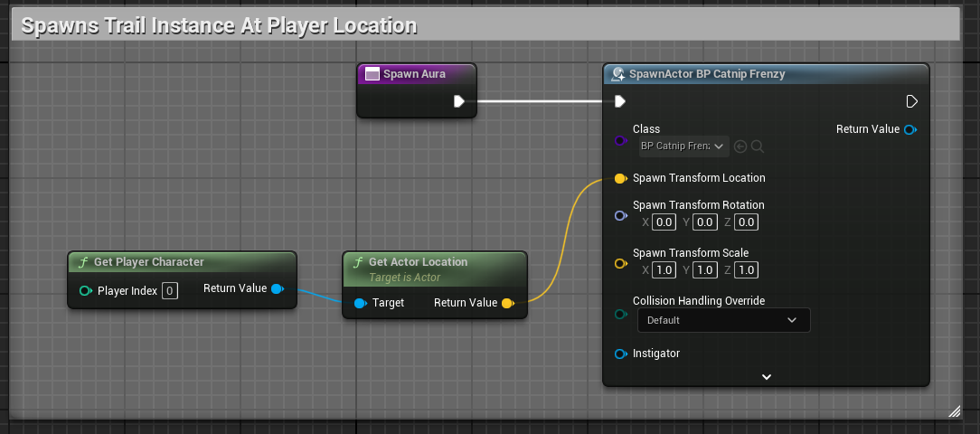The width and height of the screenshot is (980, 434).
Task: Click the SpawnActor node header icon
Action: 618,74
